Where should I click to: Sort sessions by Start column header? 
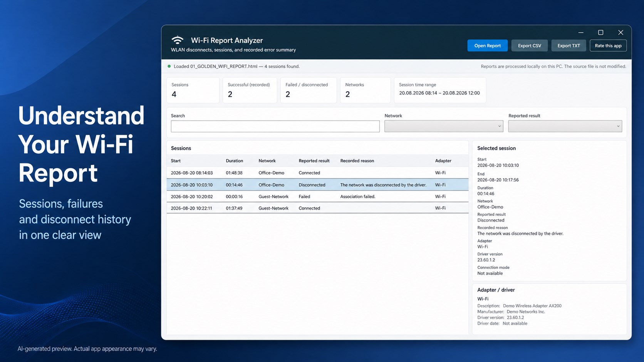176,161
